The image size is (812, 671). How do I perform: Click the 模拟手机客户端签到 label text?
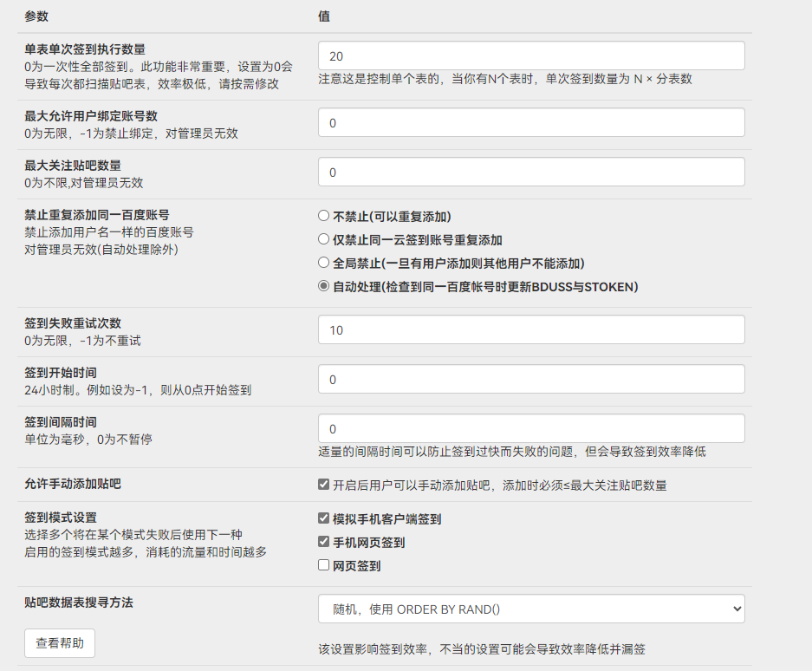pos(387,519)
